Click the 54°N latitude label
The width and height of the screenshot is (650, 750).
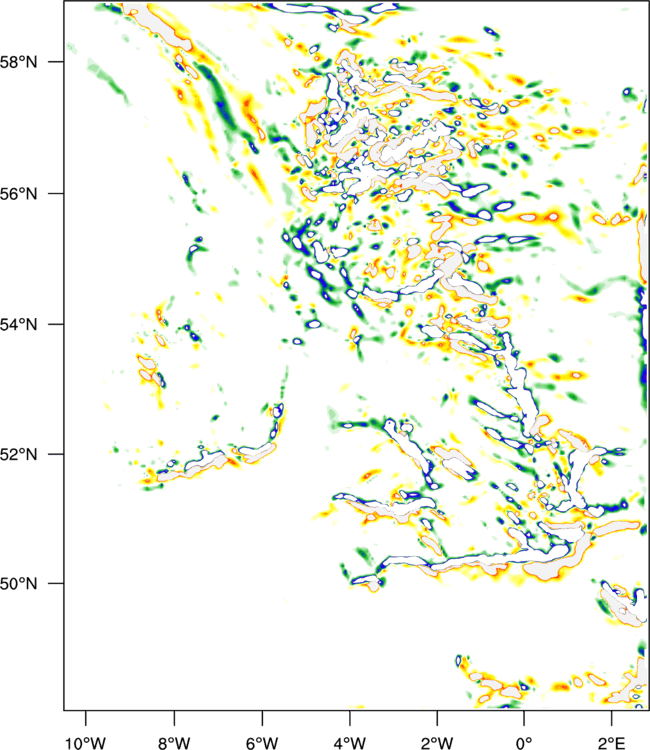click(18, 325)
